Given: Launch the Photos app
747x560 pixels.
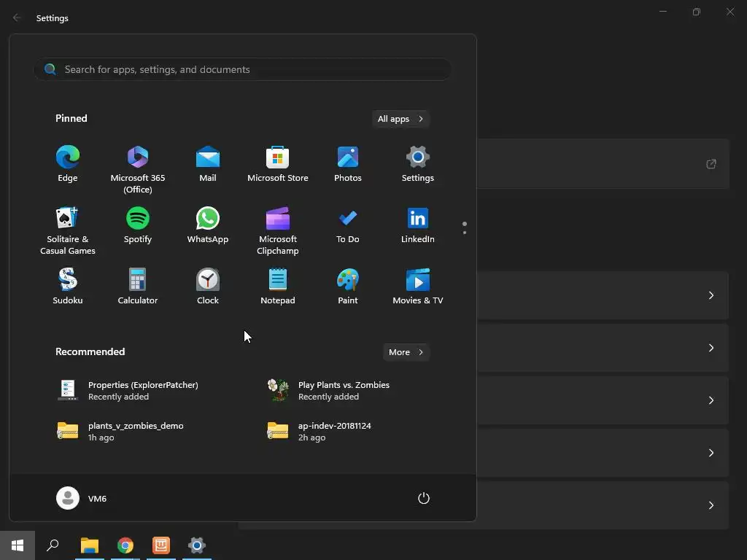Looking at the screenshot, I should pyautogui.click(x=348, y=164).
